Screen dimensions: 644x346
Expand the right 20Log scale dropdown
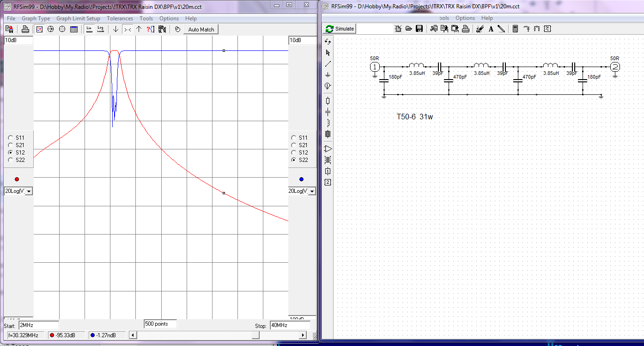pos(312,192)
